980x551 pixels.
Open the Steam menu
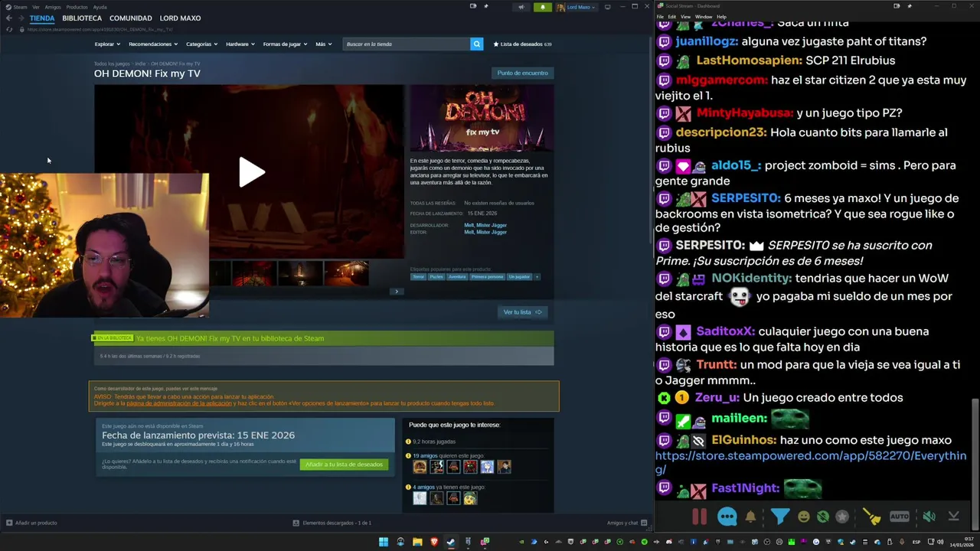[17, 7]
